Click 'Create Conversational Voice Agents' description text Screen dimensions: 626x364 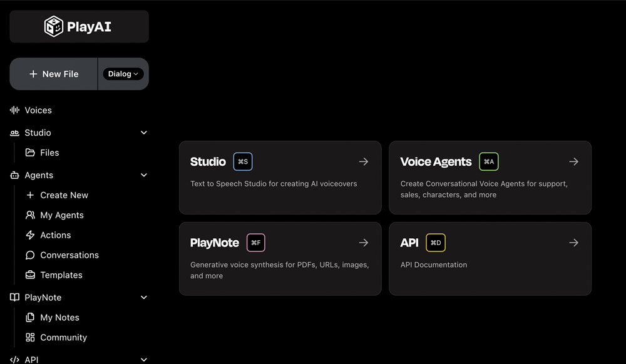coord(484,190)
